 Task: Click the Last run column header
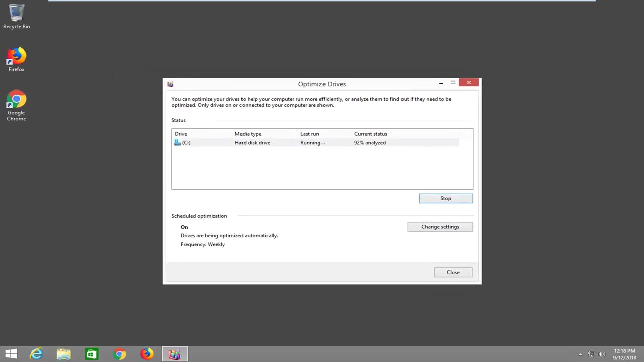tap(309, 134)
